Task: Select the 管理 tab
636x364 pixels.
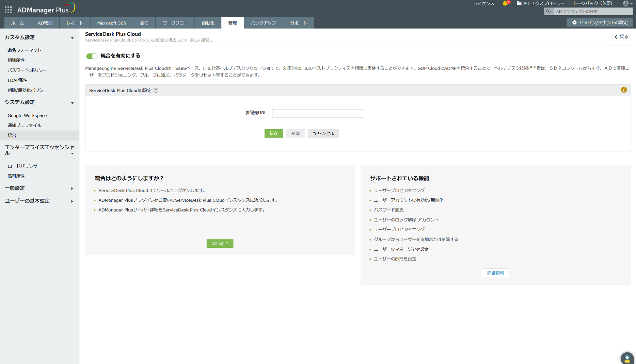Action: [233, 23]
